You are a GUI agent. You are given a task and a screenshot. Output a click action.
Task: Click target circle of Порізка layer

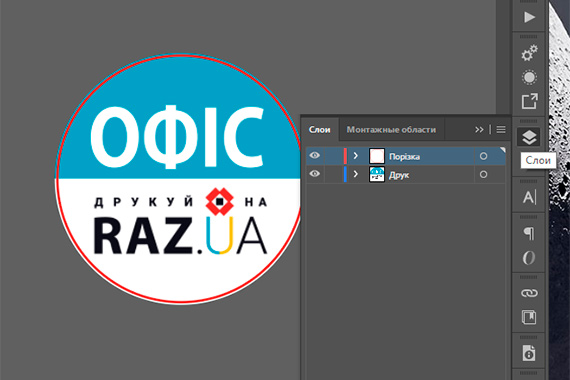tap(483, 156)
